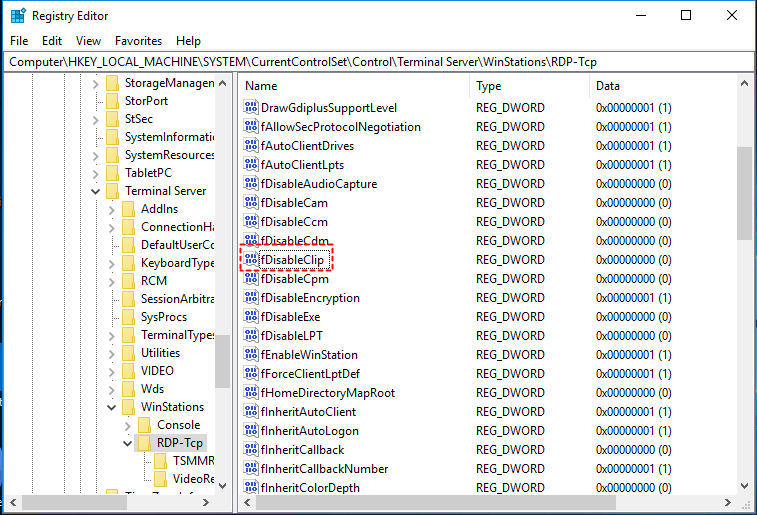Click the fInheritCallbackNumber DWORD icon
Viewport: 757px width, 515px height.
pyautogui.click(x=251, y=469)
